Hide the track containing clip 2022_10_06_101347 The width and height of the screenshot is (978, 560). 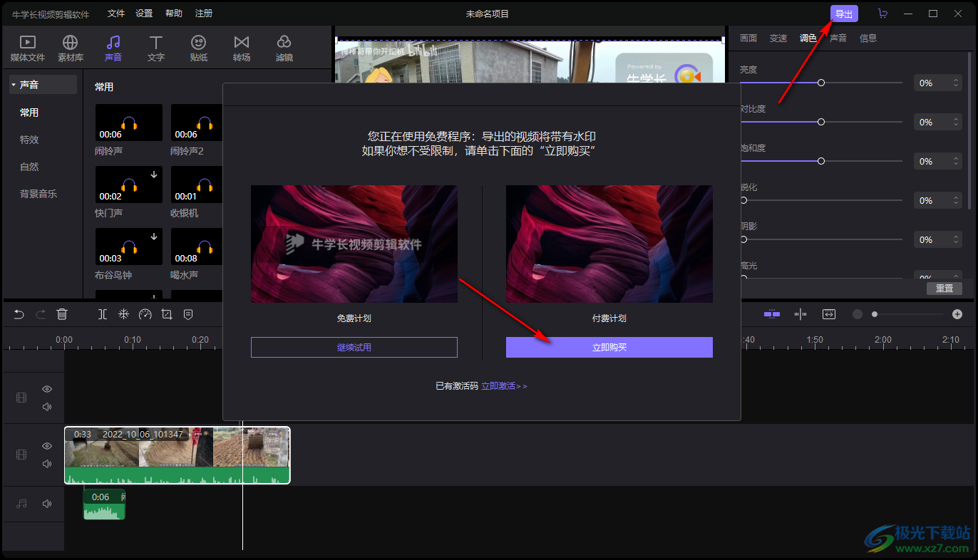[47, 446]
